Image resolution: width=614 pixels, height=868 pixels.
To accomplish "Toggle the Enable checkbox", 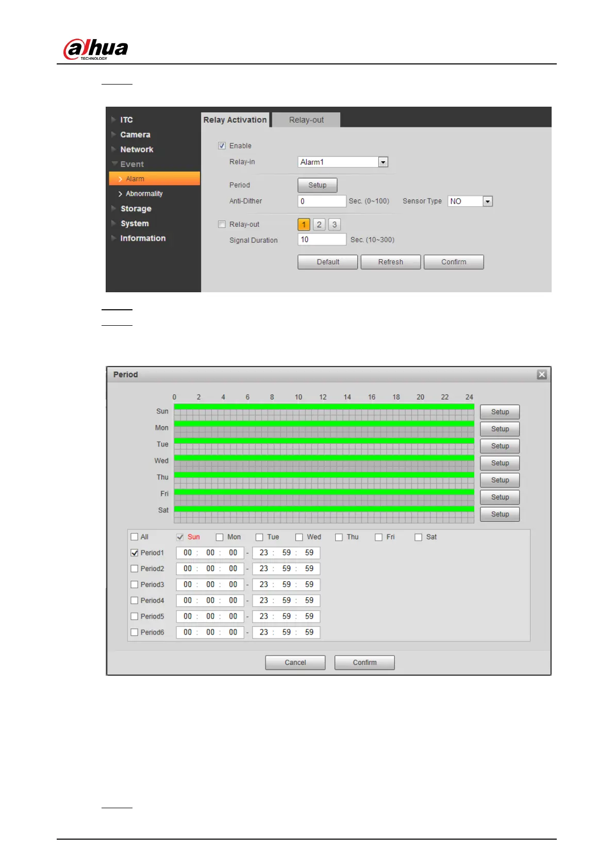I will tap(222, 146).
